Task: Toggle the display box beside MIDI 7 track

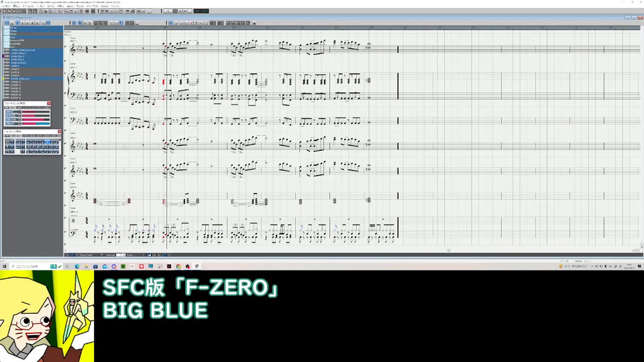Action: point(7,69)
